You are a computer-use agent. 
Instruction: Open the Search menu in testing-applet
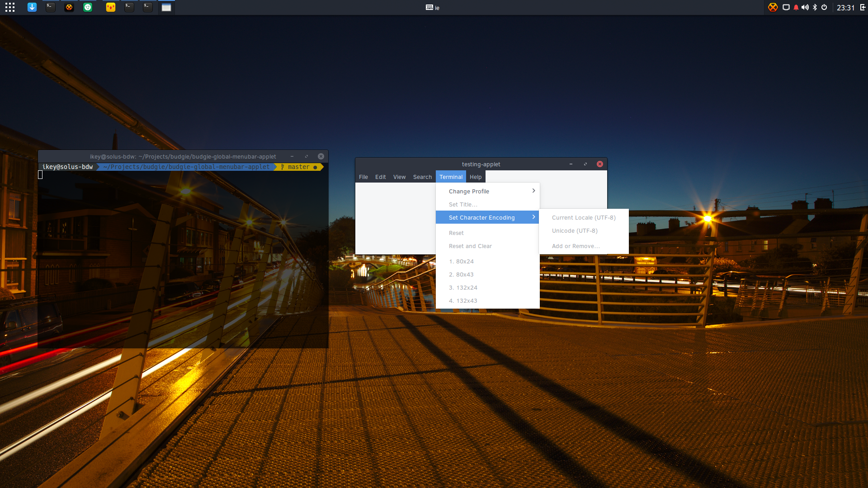coord(423,177)
